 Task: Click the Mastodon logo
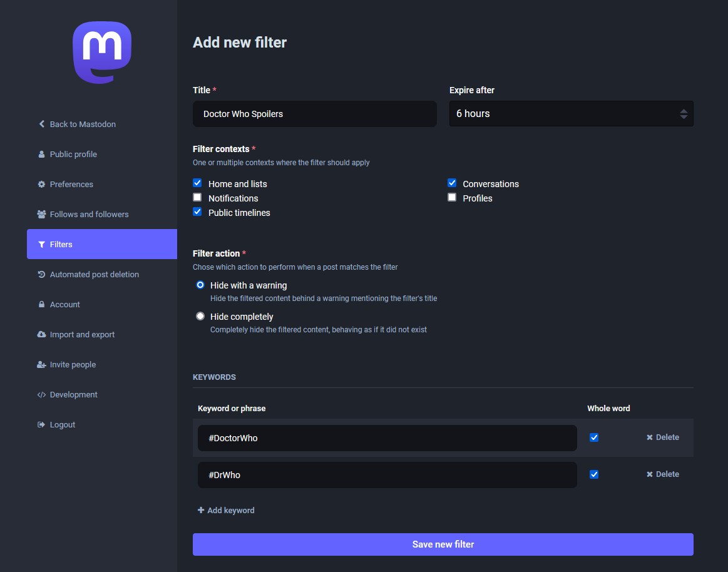(101, 53)
